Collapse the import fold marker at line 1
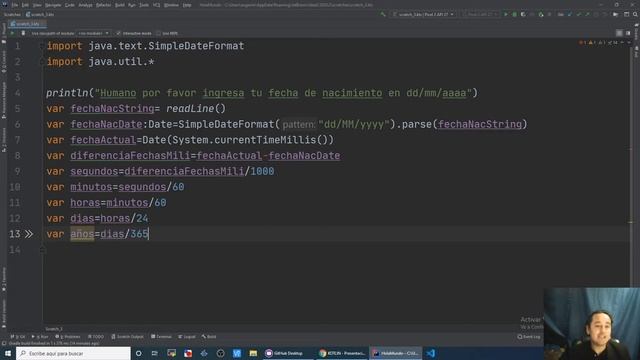The image size is (640, 360). click(x=42, y=46)
